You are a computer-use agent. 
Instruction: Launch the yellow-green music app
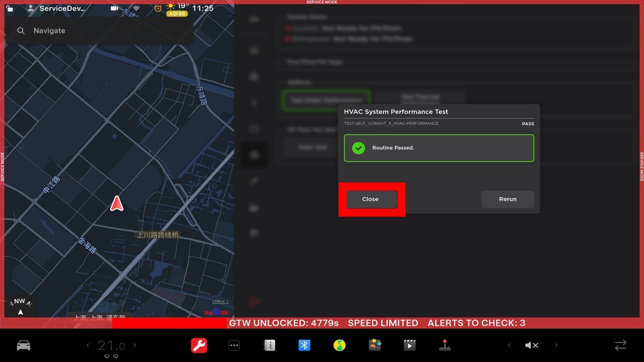(x=340, y=345)
